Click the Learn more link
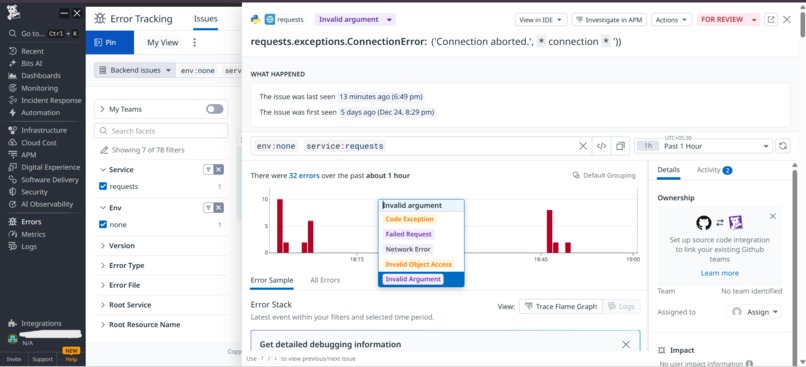The height and width of the screenshot is (367, 806). coord(720,273)
